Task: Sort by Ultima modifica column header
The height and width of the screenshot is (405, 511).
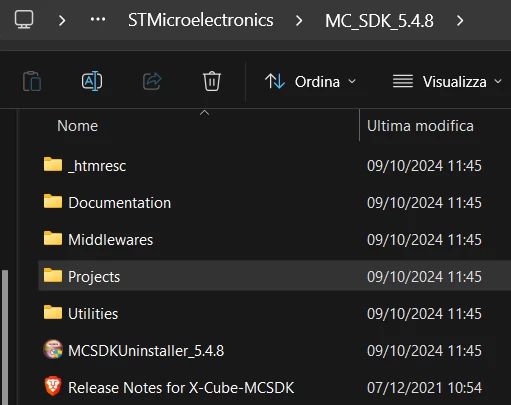Action: pos(420,126)
